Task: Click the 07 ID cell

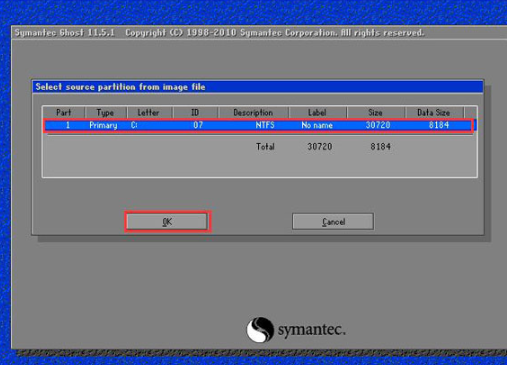Action: coord(198,125)
